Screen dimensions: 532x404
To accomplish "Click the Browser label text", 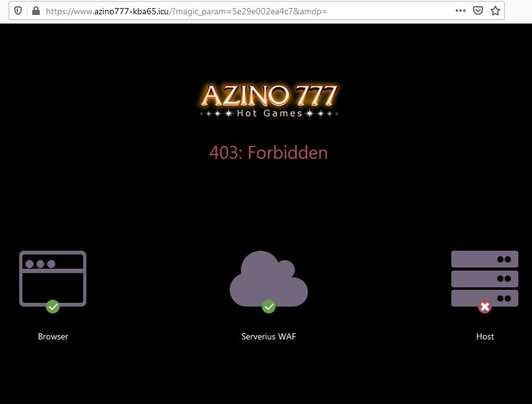I will pyautogui.click(x=53, y=336).
